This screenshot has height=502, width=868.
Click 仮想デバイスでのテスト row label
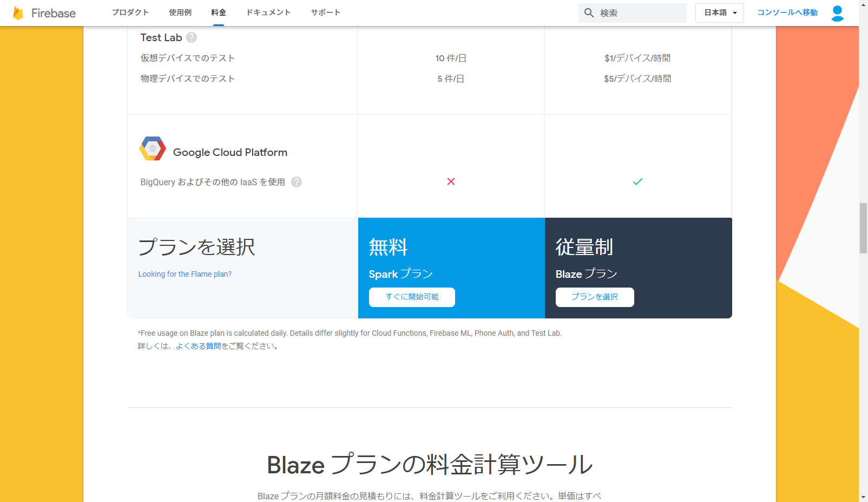click(188, 58)
